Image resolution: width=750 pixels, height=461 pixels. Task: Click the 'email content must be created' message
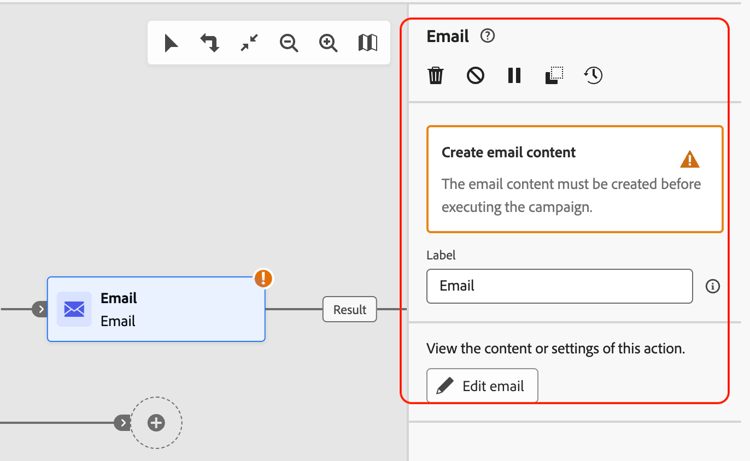[x=571, y=196]
